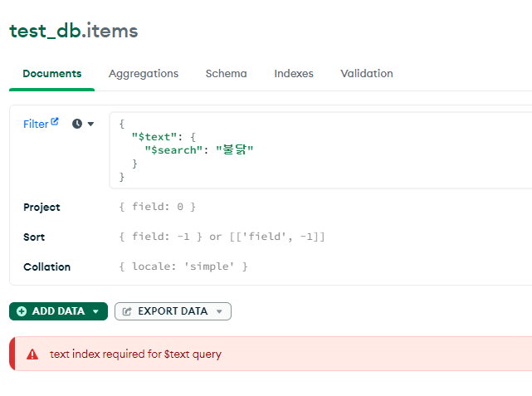Open the Aggregations tab
This screenshot has width=532, height=396.
144,74
